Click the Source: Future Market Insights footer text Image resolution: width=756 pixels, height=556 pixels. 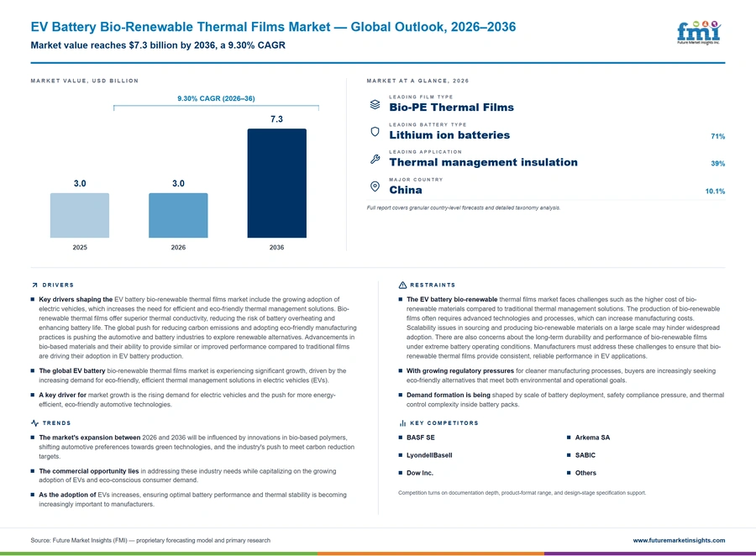(150, 540)
